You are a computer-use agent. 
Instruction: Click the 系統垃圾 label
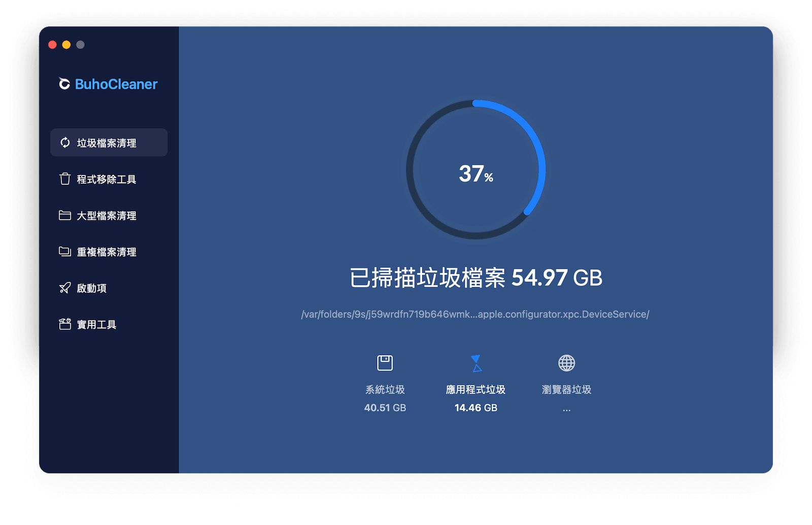pyautogui.click(x=385, y=390)
